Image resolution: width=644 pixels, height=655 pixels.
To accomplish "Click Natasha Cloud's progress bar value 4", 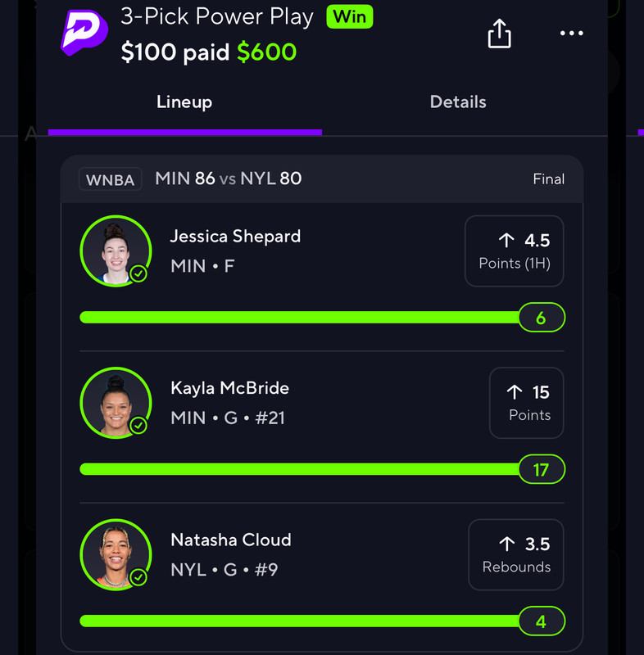I will pyautogui.click(x=542, y=621).
